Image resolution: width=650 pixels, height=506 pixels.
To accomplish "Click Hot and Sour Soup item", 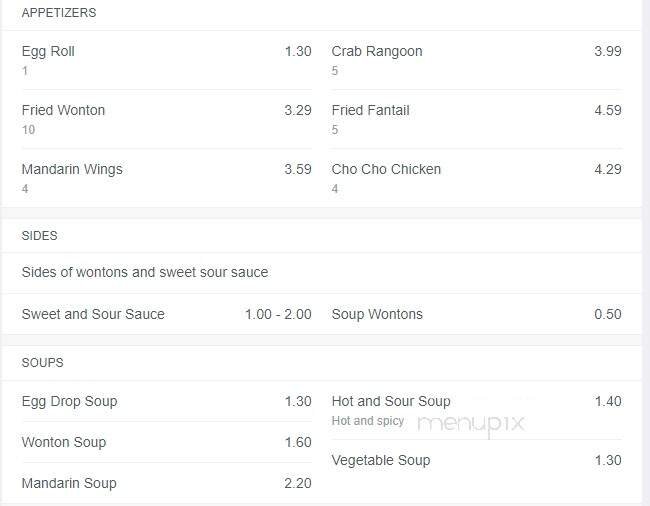I will click(391, 402).
